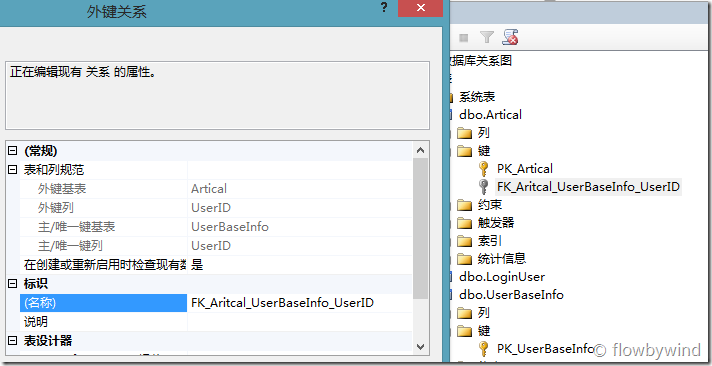
Task: Select the PK_Artical key node
Action: click(525, 169)
